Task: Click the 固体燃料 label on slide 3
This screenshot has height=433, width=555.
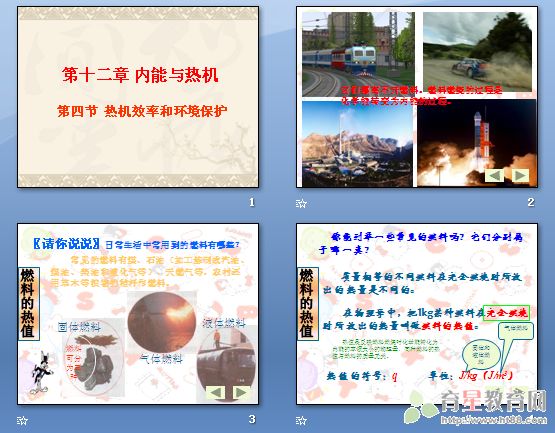Action: [79, 327]
